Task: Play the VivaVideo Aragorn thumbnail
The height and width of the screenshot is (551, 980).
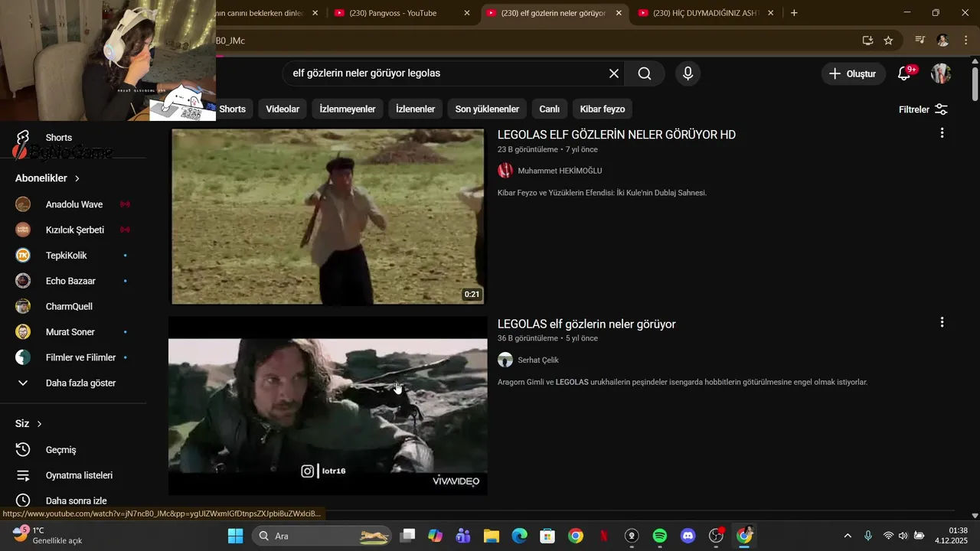Action: click(x=328, y=406)
